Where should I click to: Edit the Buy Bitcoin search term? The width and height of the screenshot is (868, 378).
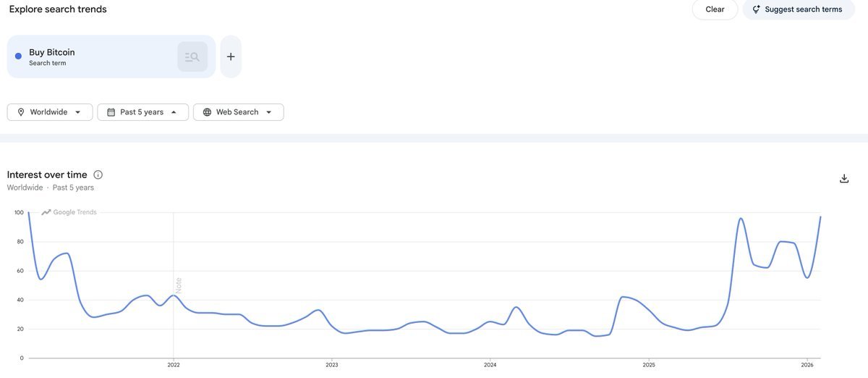tap(52, 52)
